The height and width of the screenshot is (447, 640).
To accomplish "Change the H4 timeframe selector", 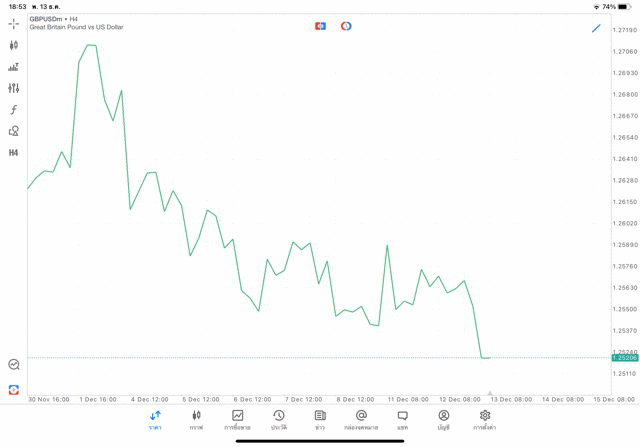I will 14,153.
